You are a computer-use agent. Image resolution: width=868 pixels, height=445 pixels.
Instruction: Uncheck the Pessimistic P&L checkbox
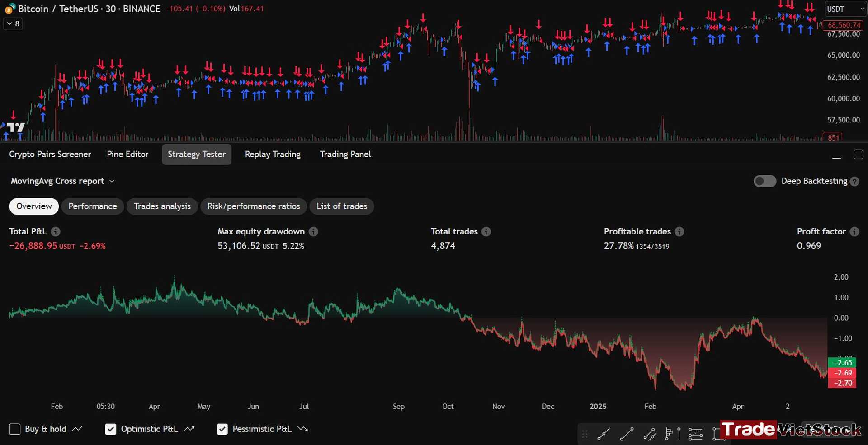(222, 429)
